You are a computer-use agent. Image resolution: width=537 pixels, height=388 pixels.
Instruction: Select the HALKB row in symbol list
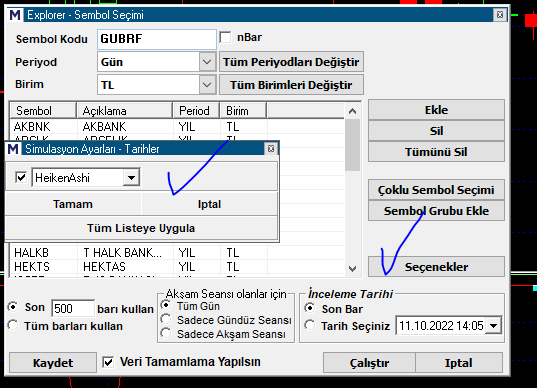177,253
